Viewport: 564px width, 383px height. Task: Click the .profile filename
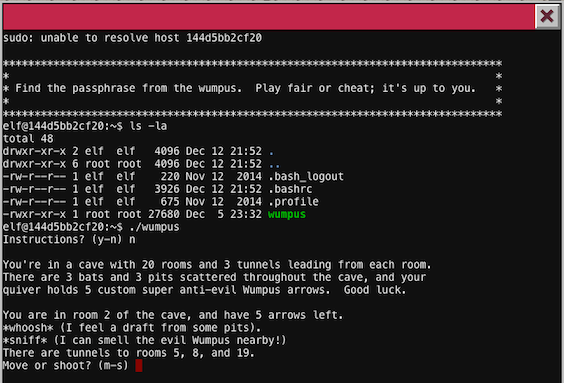point(293,202)
